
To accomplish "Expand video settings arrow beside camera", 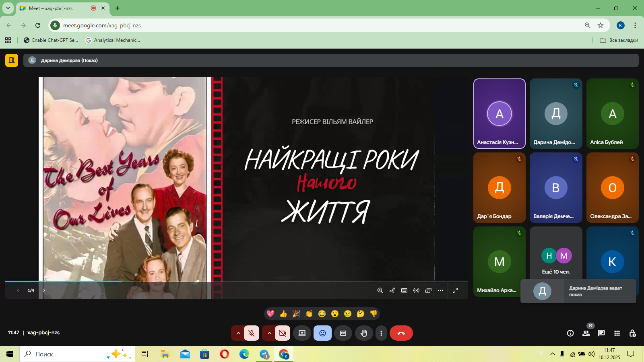I will click(x=269, y=333).
